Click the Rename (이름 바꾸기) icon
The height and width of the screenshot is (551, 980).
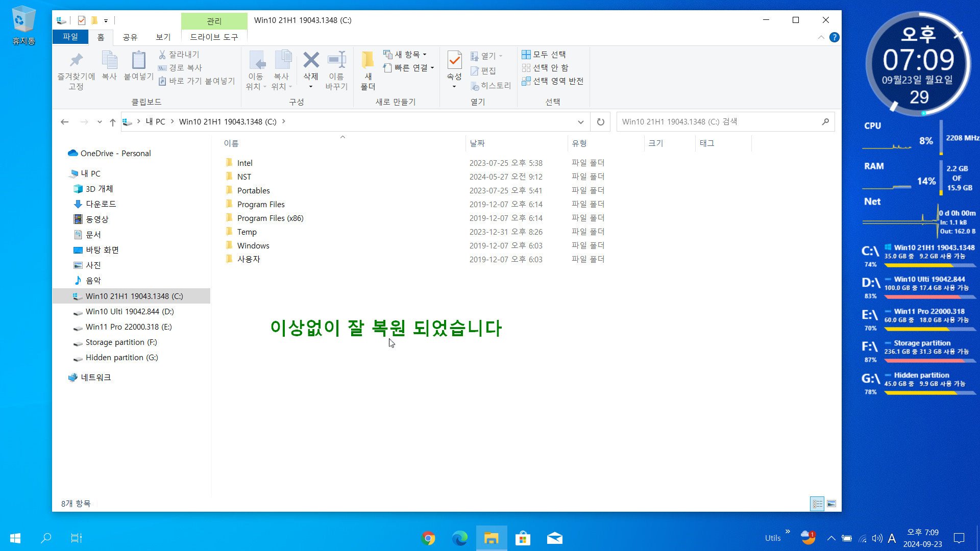(337, 60)
